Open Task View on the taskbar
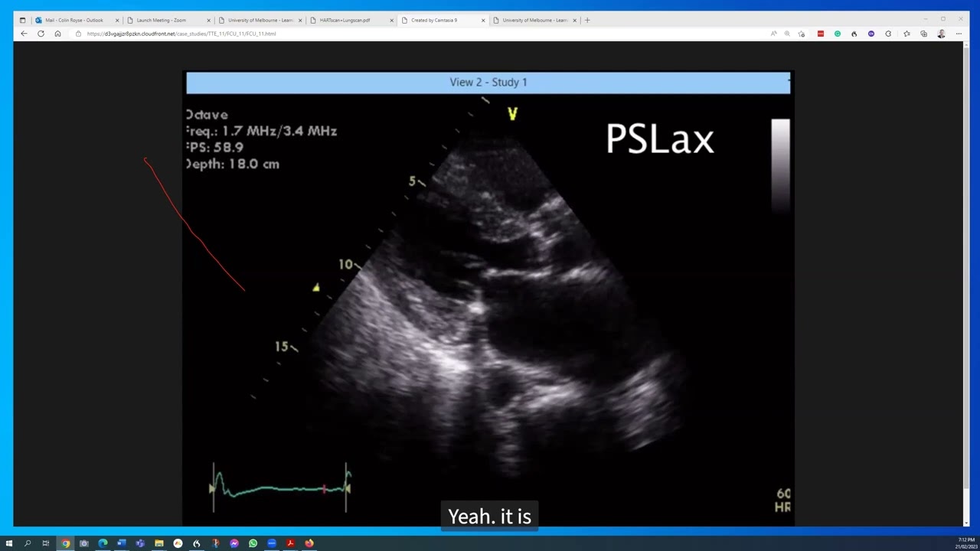 (46, 543)
